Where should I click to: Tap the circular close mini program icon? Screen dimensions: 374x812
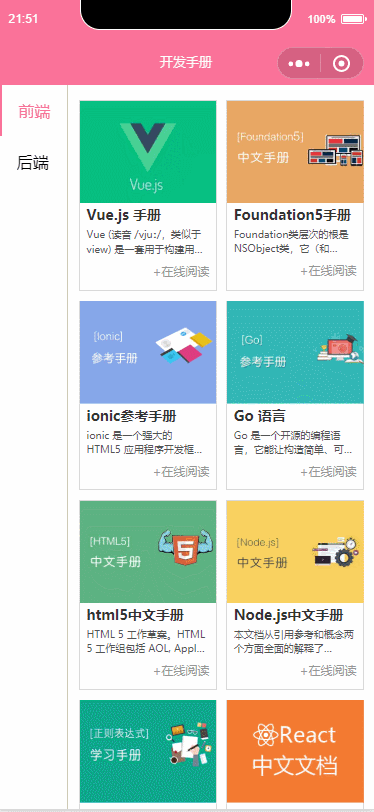pos(342,64)
